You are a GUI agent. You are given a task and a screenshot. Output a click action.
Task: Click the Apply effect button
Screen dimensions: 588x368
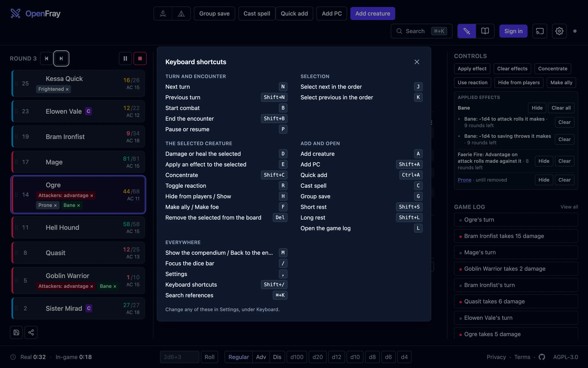[472, 69]
